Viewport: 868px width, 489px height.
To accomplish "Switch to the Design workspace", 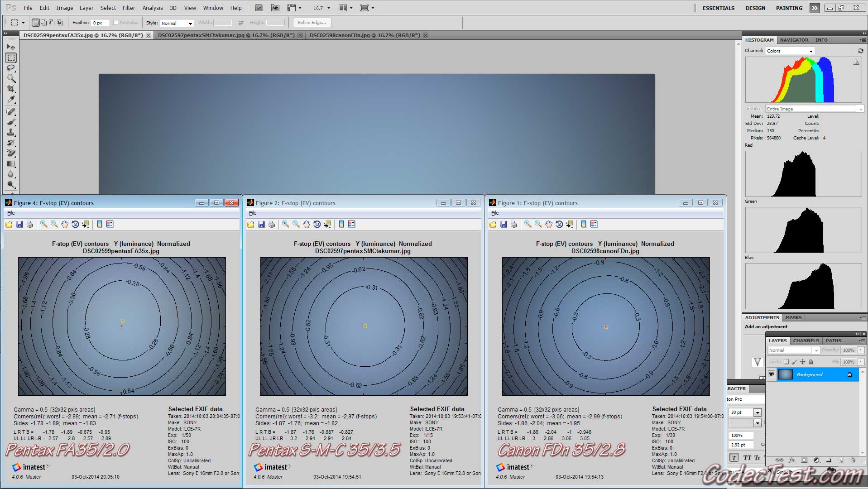I will point(755,8).
